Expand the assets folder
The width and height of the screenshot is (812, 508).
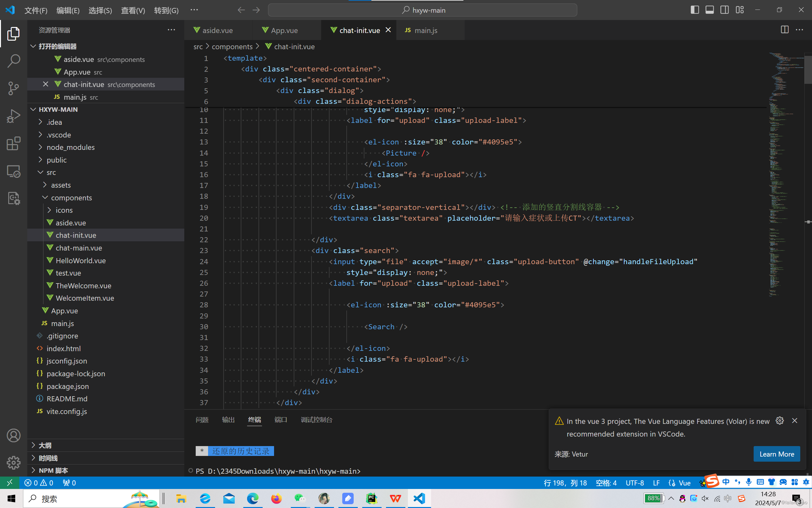106,185
